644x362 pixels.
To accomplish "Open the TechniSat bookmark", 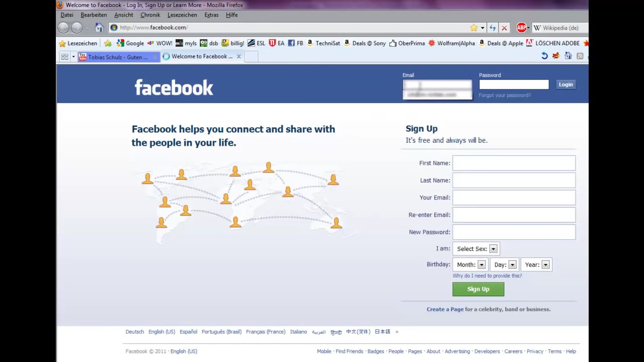I will point(324,43).
